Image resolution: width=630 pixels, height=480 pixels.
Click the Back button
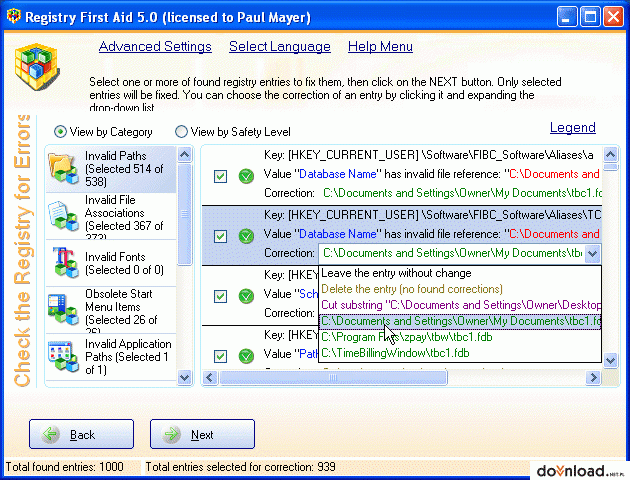(x=82, y=434)
